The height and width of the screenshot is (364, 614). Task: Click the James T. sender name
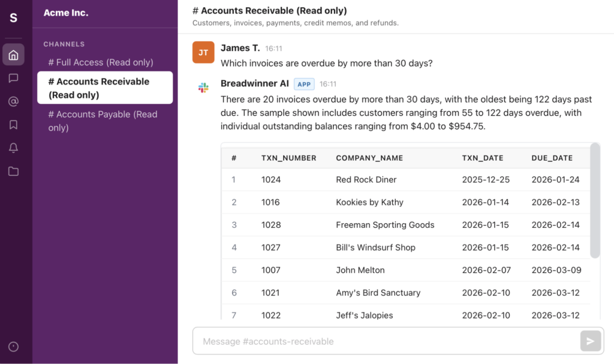tap(240, 48)
